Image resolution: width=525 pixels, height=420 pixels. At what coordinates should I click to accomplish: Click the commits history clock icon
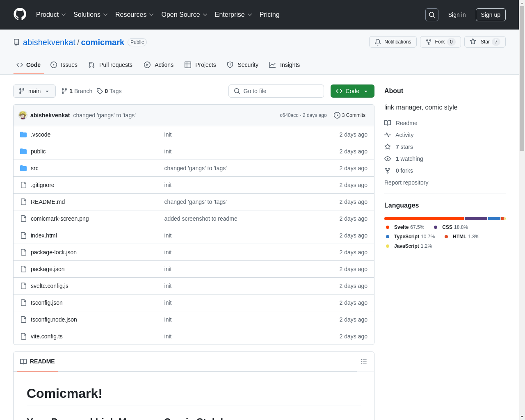(x=337, y=115)
